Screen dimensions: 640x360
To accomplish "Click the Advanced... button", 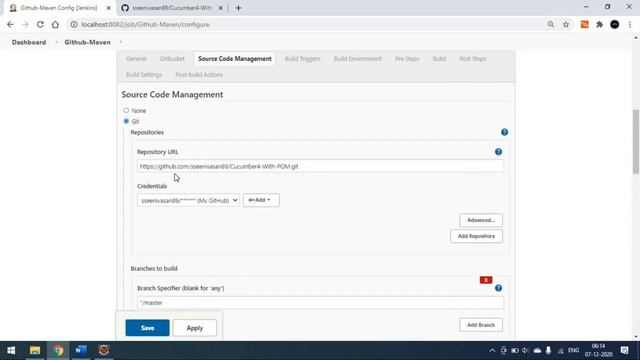I will [481, 220].
